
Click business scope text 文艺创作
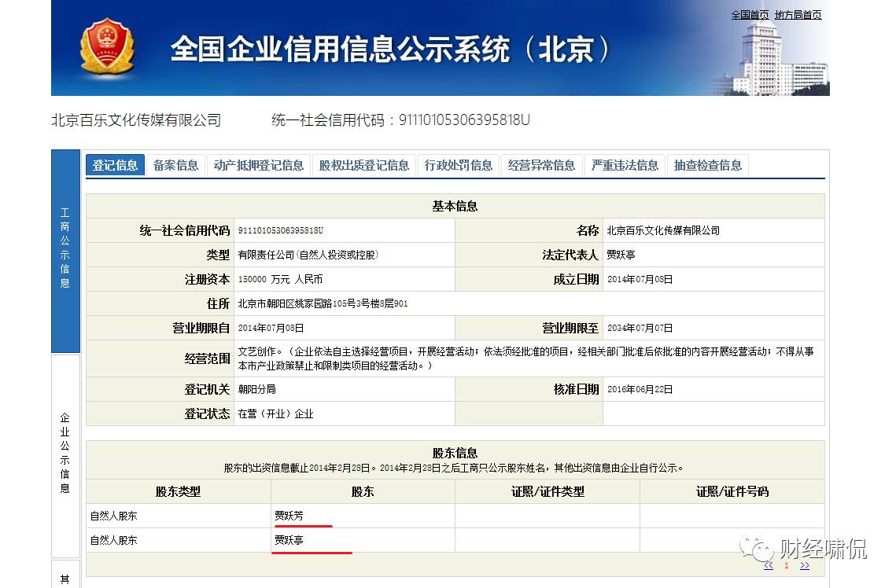click(x=256, y=351)
